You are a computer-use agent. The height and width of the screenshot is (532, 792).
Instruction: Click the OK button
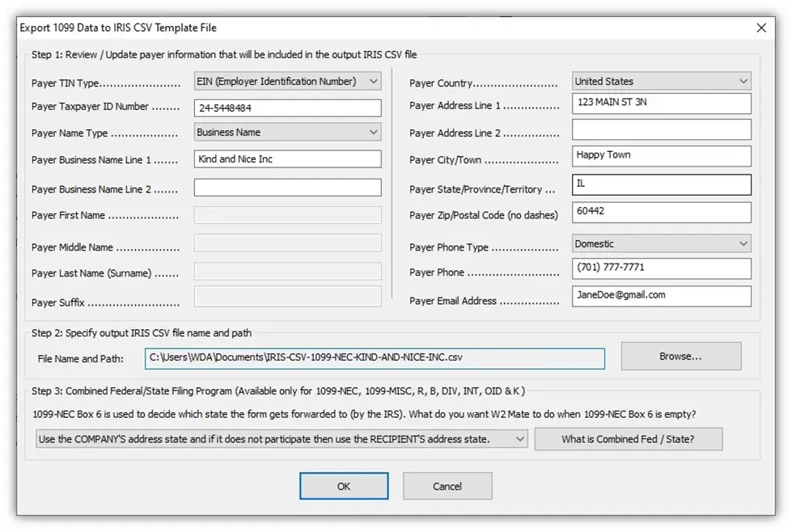pyautogui.click(x=344, y=486)
